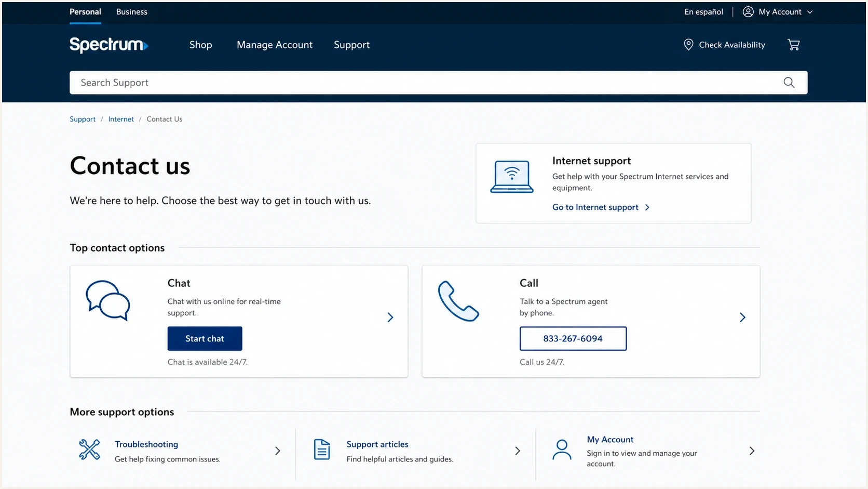
Task: Click the 'Contact us' page title
Action: (x=130, y=166)
